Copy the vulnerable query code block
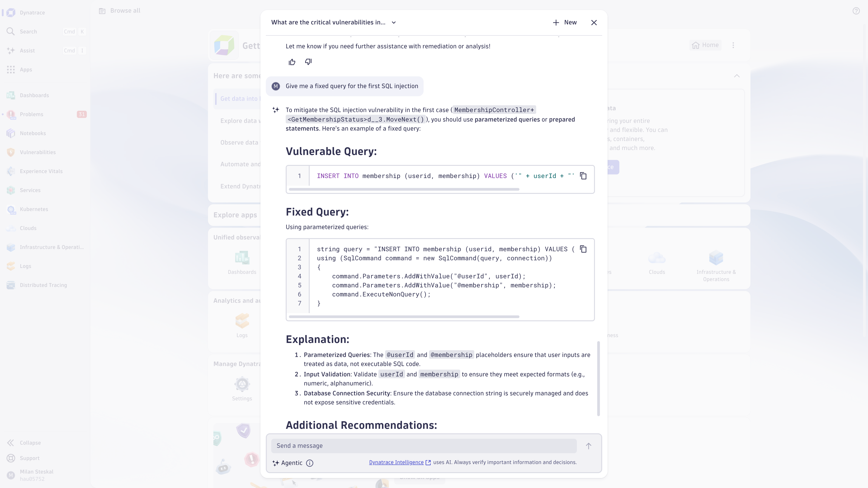The height and width of the screenshot is (488, 868). click(583, 176)
